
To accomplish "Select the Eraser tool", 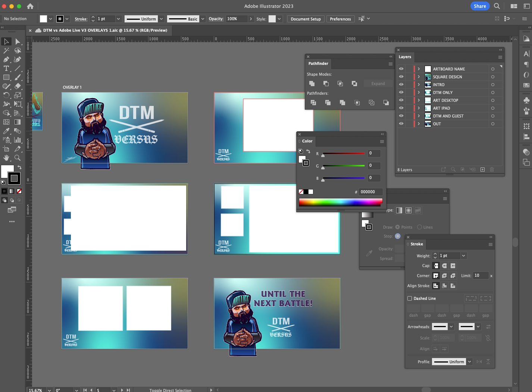I will [x=18, y=86].
